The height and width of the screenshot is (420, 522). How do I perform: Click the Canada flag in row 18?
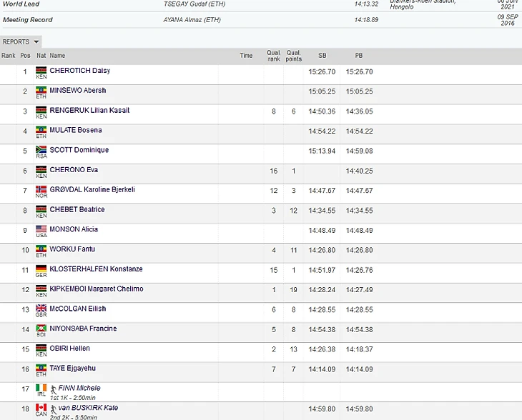pyautogui.click(x=41, y=407)
